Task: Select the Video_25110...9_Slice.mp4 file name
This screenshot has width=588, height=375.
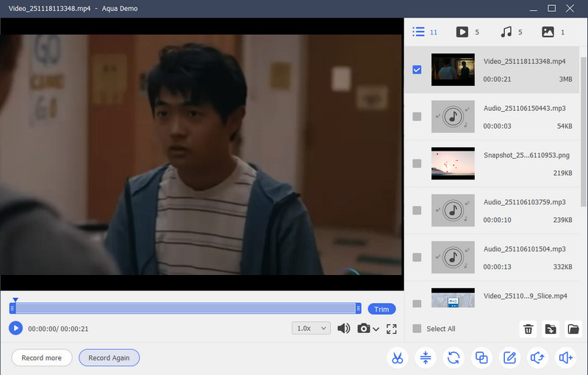Action: point(525,296)
